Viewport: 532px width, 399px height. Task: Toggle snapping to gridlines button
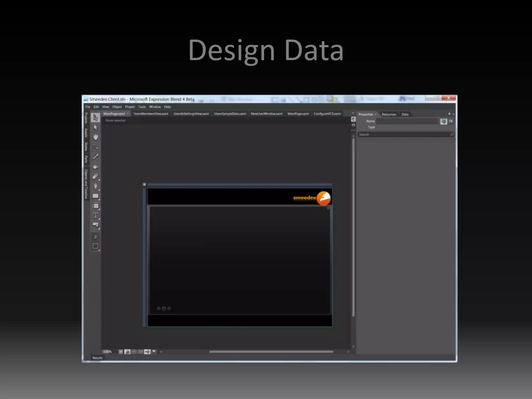click(x=141, y=352)
